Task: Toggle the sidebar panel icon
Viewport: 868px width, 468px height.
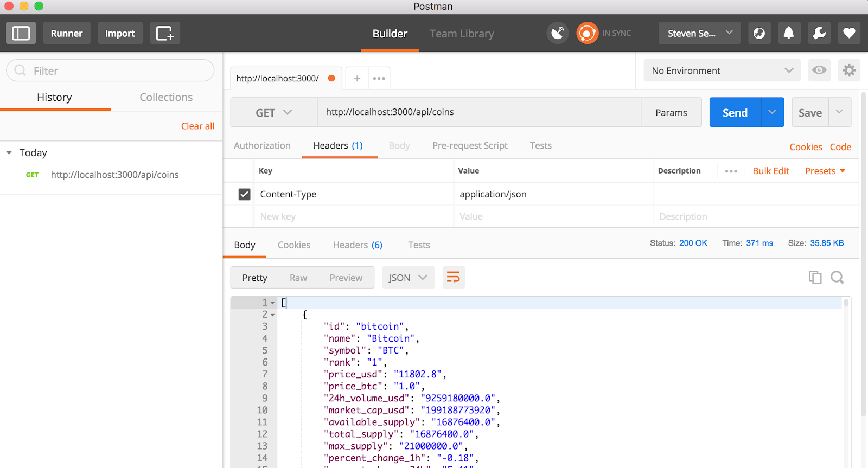Action: coord(21,33)
